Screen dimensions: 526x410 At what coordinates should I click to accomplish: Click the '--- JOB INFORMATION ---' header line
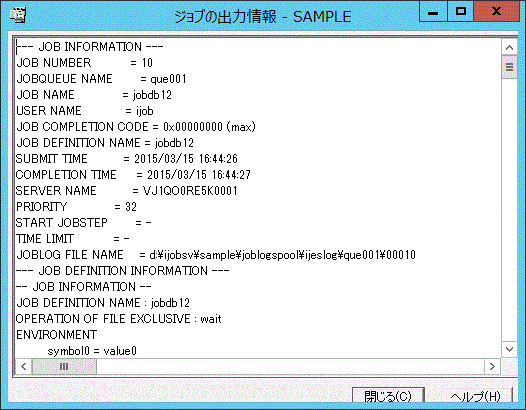click(90, 47)
